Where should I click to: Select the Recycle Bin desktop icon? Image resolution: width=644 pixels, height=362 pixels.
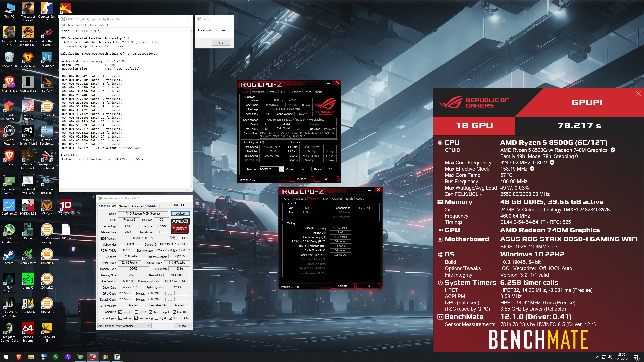coord(9,60)
